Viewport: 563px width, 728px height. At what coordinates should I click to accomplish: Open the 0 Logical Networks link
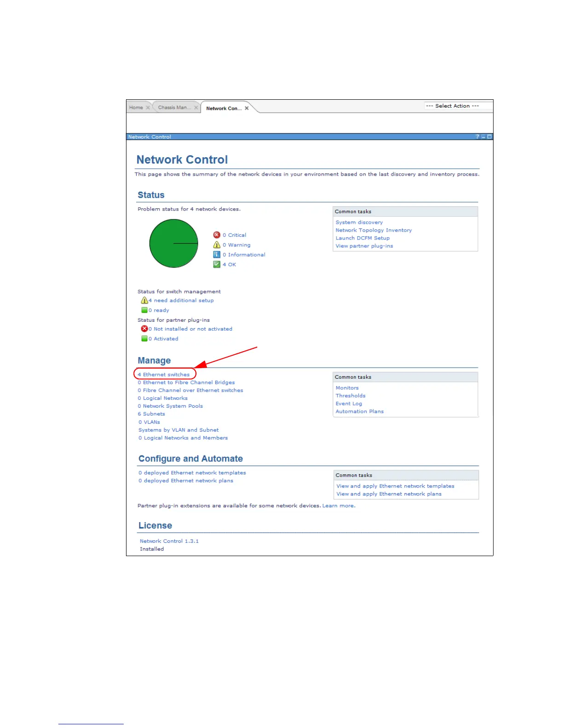pos(162,398)
